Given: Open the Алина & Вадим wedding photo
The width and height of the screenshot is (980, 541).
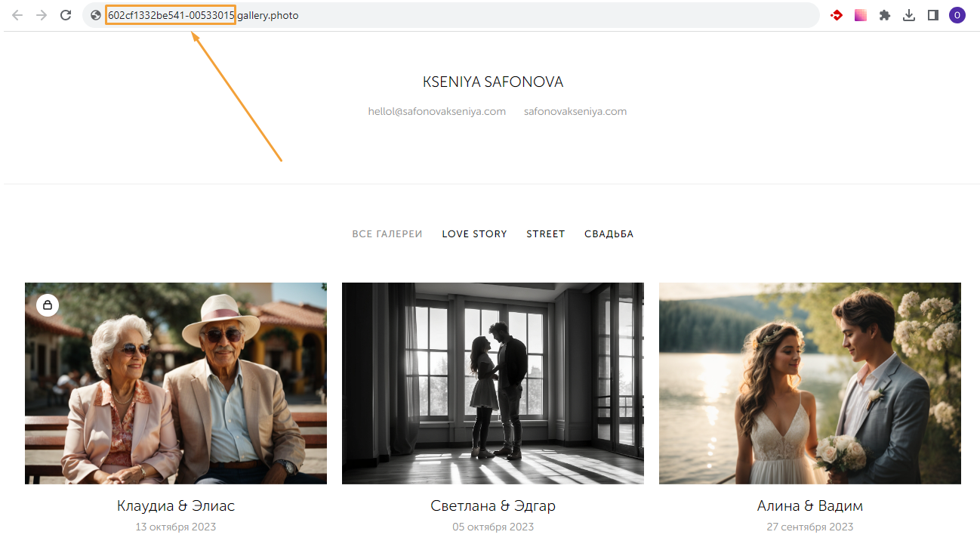Looking at the screenshot, I should [x=810, y=383].
